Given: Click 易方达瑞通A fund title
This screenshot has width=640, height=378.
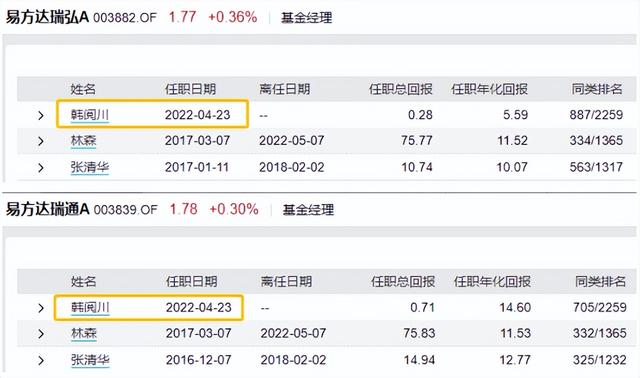Looking at the screenshot, I should [x=47, y=209].
